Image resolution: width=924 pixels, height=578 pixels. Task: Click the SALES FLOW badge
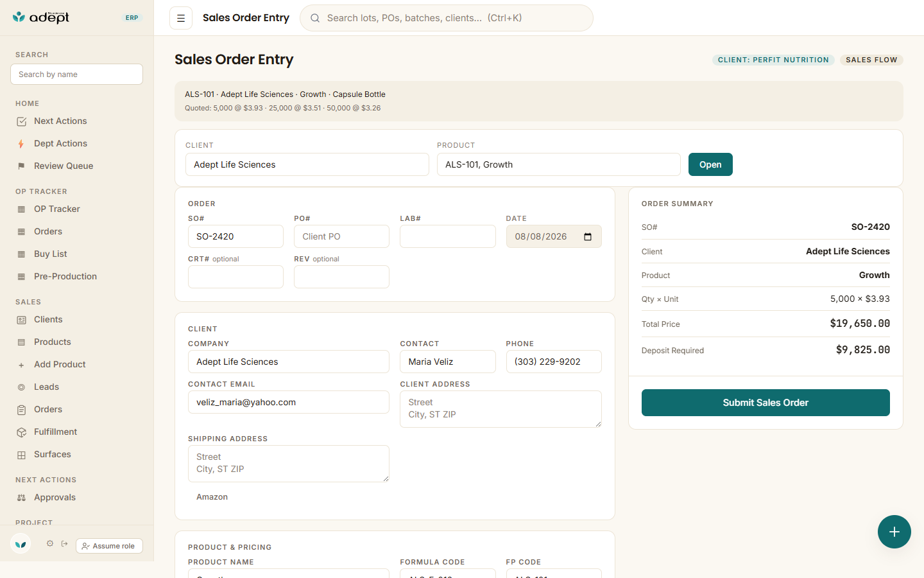point(871,60)
